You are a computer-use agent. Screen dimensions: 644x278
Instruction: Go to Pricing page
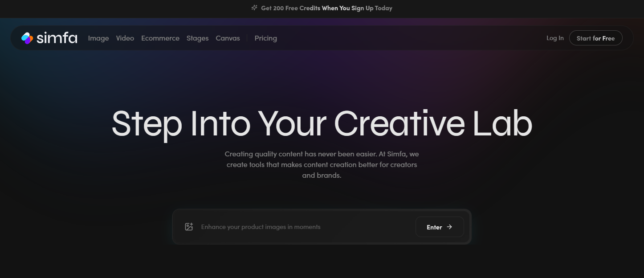click(266, 38)
